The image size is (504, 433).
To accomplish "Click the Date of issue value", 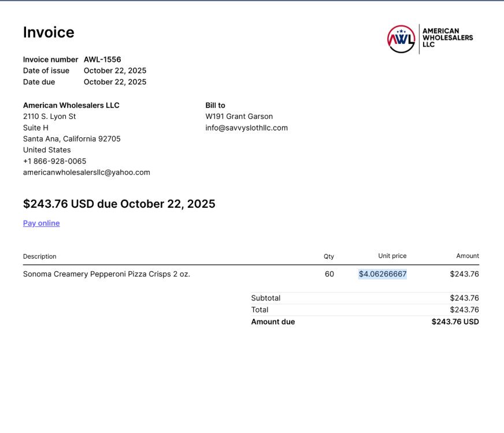I will tap(114, 70).
